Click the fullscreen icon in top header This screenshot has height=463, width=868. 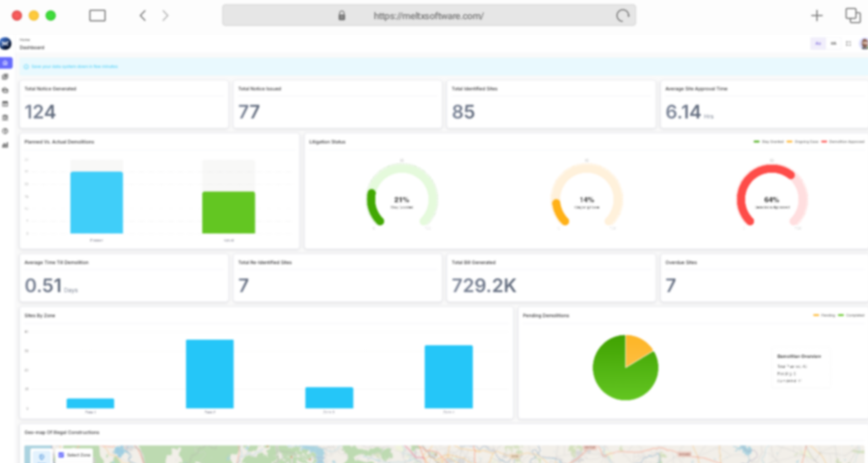(848, 44)
